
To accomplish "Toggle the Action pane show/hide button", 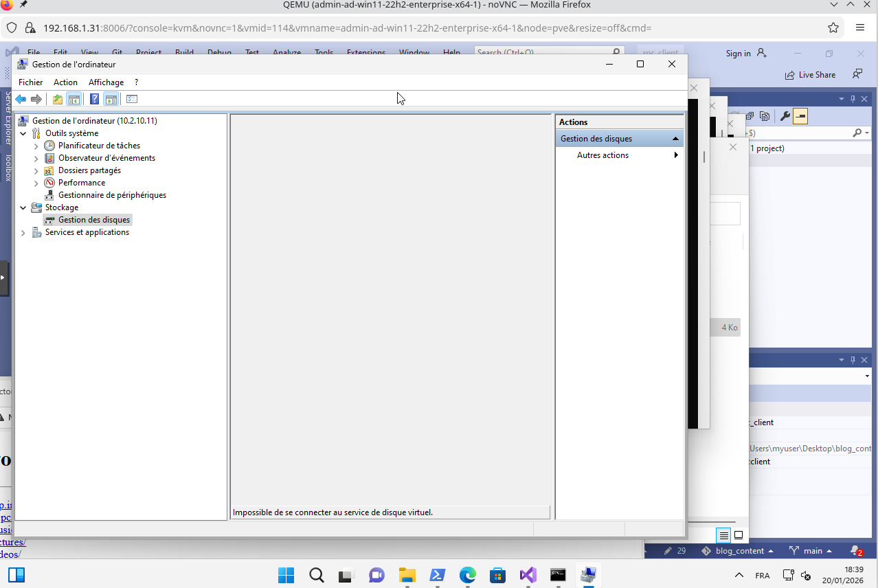I will pyautogui.click(x=111, y=100).
